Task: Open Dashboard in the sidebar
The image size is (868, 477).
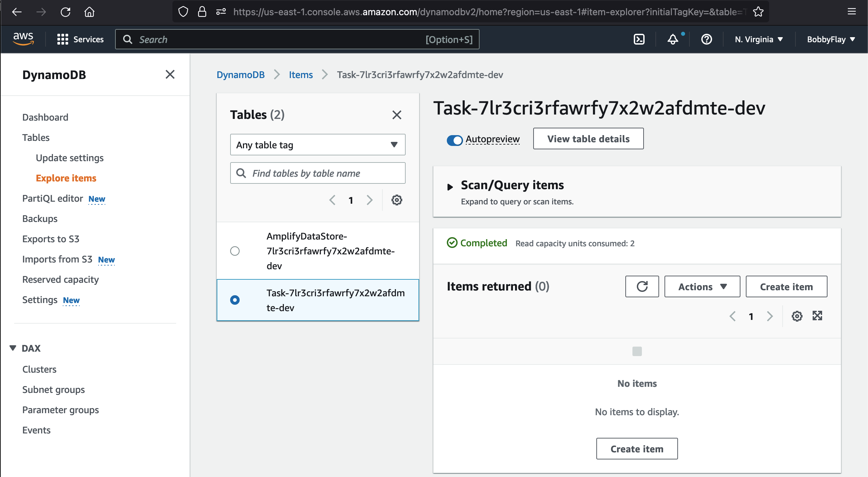Action: (45, 117)
